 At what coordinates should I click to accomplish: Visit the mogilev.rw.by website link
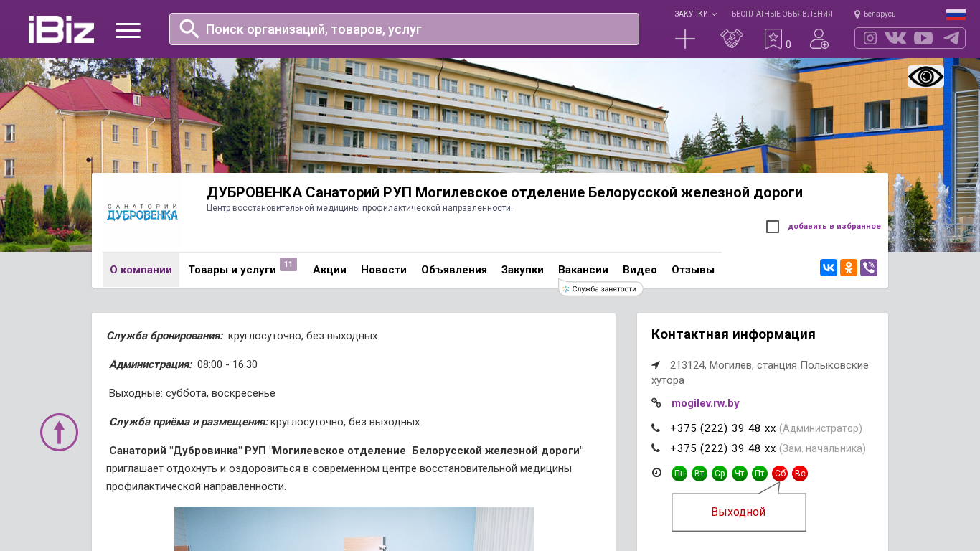(705, 403)
